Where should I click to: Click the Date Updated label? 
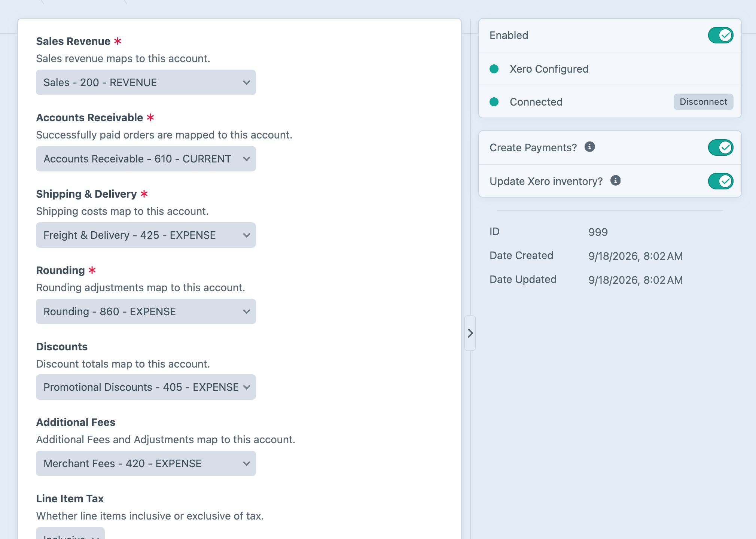point(523,279)
